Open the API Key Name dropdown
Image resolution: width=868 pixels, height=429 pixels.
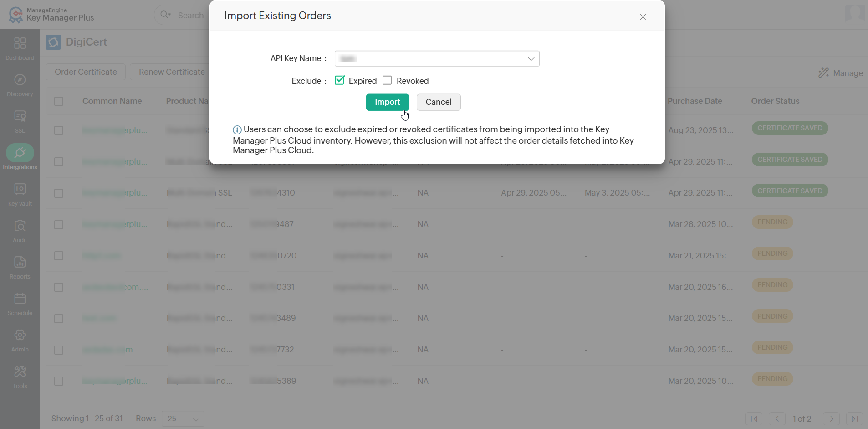click(x=437, y=58)
